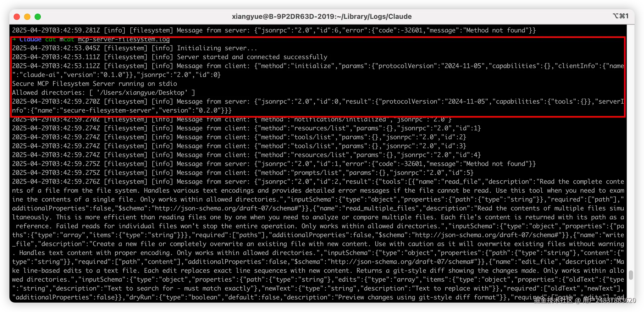Click the '/Users/xiangyue/Desktop' allowed directory path
Screen dimensions: 644x312
142,93
